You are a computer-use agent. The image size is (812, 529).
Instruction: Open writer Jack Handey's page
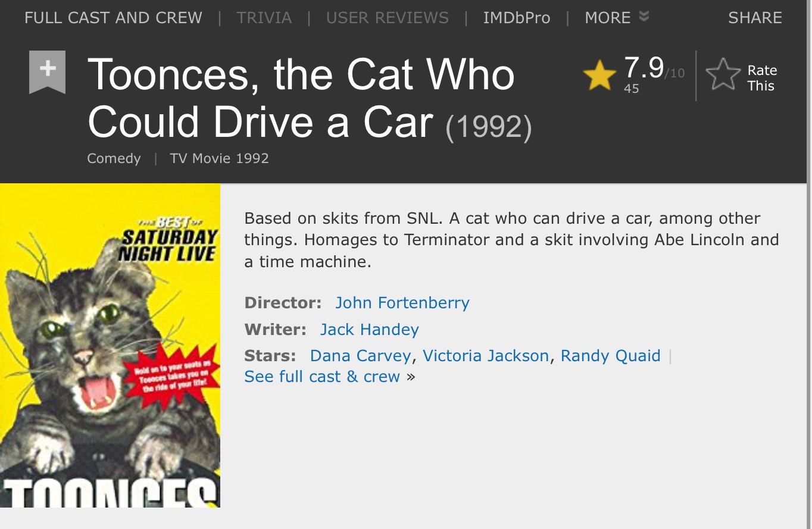click(370, 330)
